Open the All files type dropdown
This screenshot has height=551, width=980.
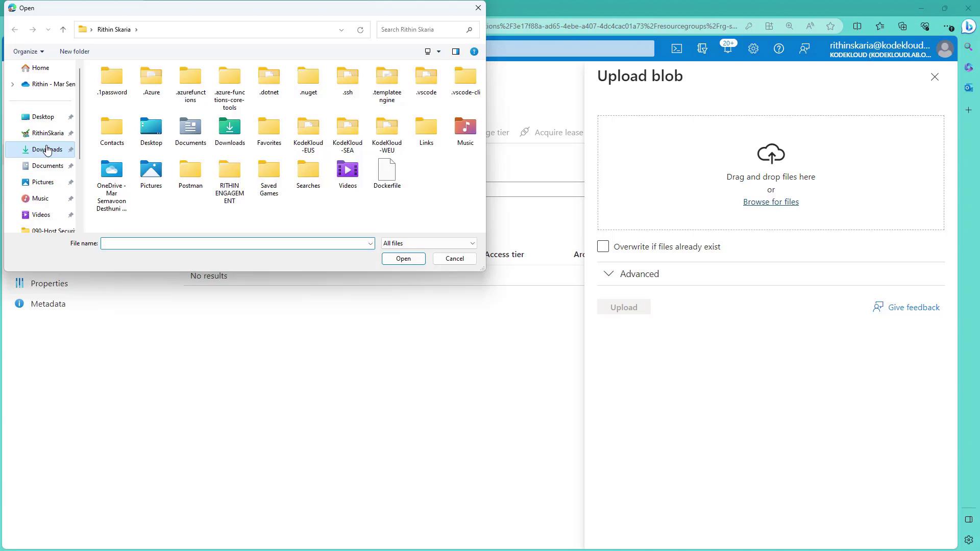click(x=429, y=243)
